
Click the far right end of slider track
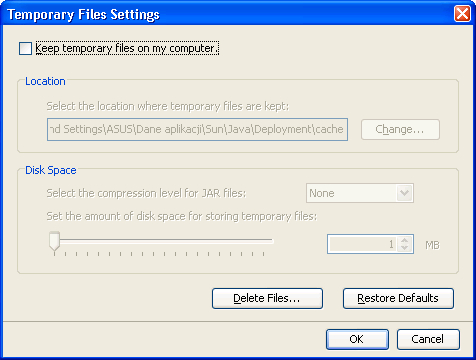pyautogui.click(x=271, y=240)
